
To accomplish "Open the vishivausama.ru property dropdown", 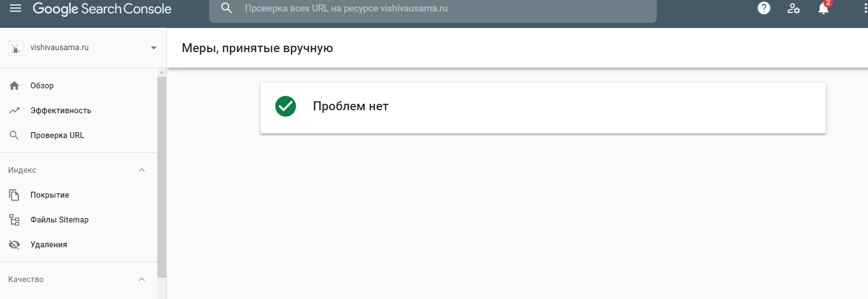I will point(153,48).
